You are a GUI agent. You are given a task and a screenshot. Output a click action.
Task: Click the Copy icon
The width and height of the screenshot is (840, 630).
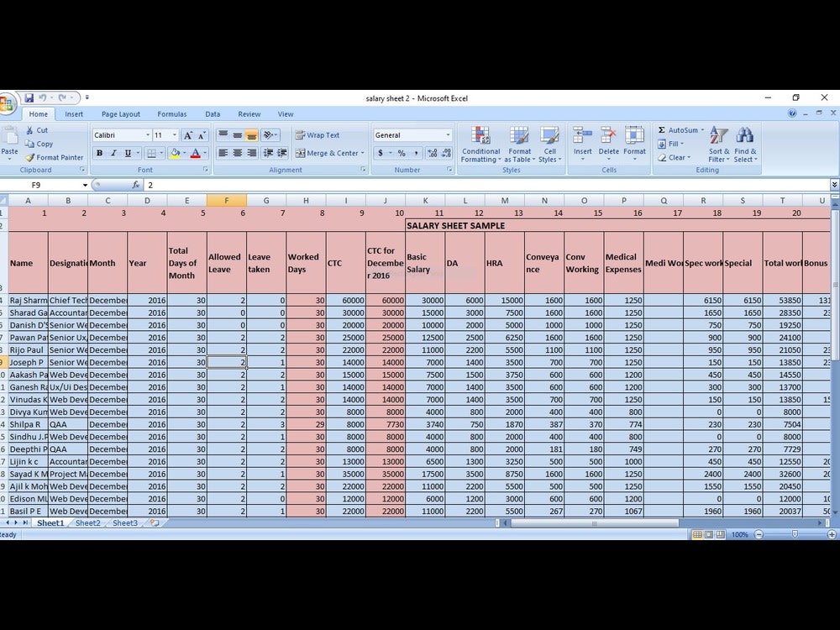click(x=29, y=144)
